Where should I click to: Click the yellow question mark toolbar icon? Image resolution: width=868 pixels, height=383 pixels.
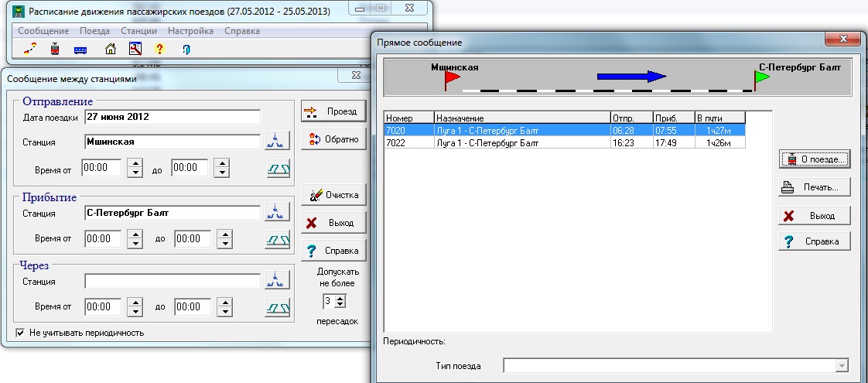[160, 50]
